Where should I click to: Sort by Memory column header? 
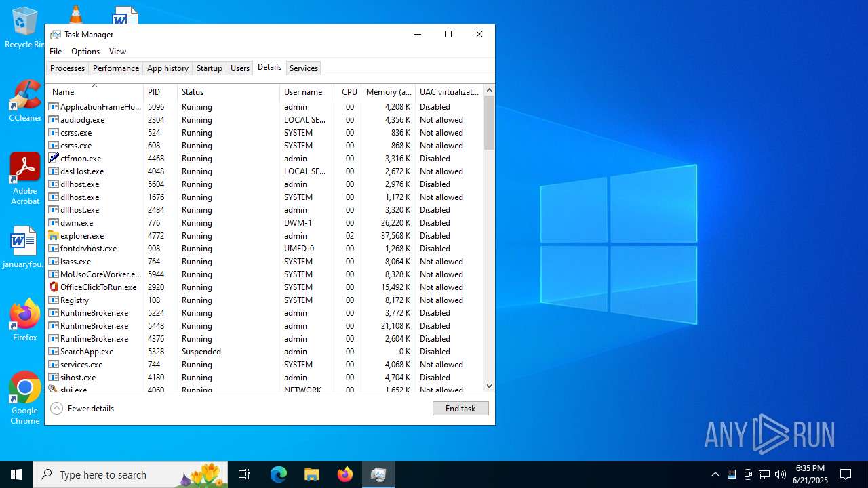click(388, 91)
